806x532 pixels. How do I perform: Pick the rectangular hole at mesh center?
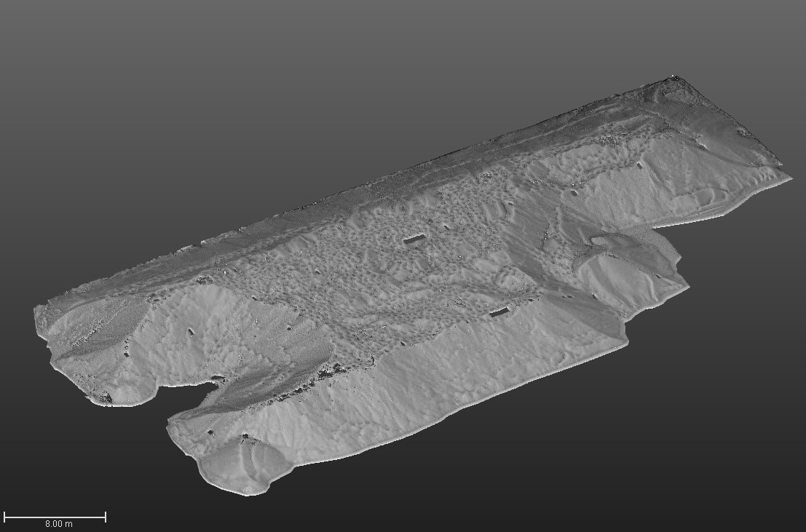[x=414, y=239]
